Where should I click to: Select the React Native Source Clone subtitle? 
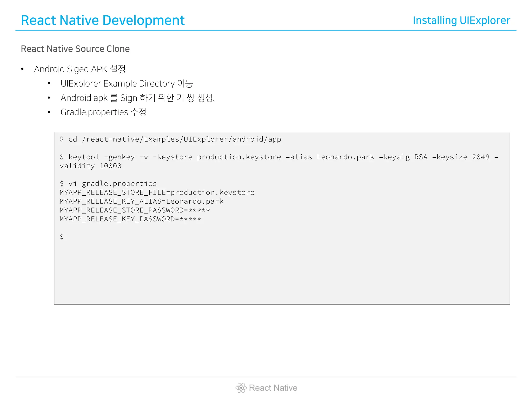pyautogui.click(x=75, y=49)
